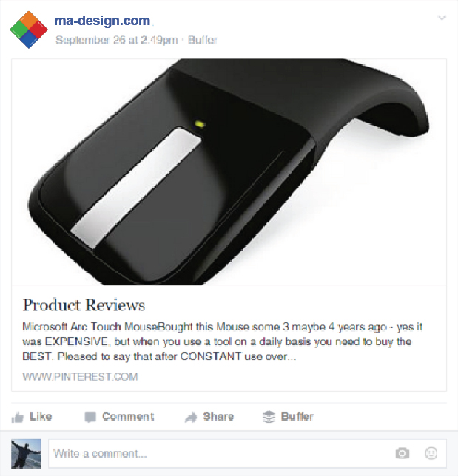Click the Comment text label
Viewport: 458px width, 476px height.
(x=128, y=416)
